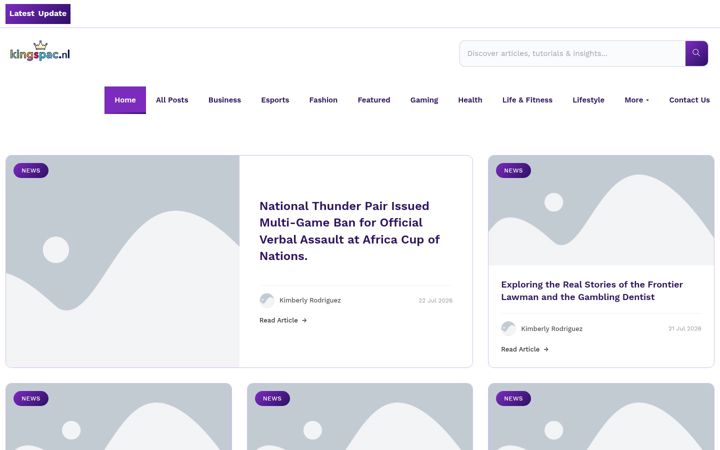Click Read Article under the National Thunder headline
The width and height of the screenshot is (720, 450).
click(x=283, y=320)
